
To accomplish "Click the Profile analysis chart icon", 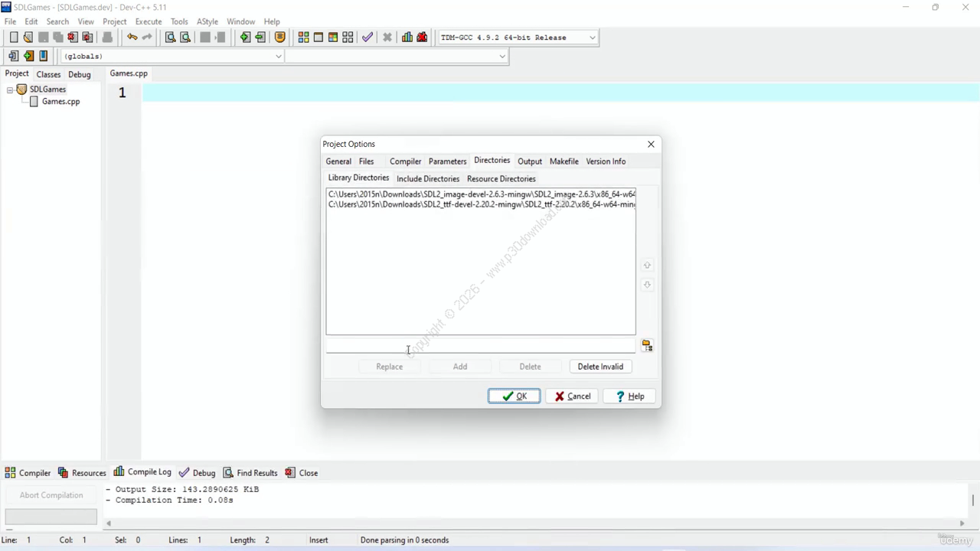I will click(407, 37).
